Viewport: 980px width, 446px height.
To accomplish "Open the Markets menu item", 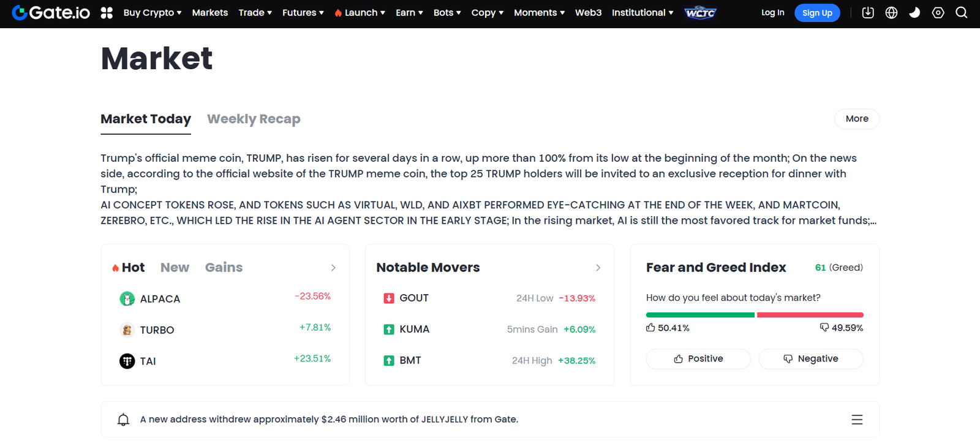I will coord(210,12).
